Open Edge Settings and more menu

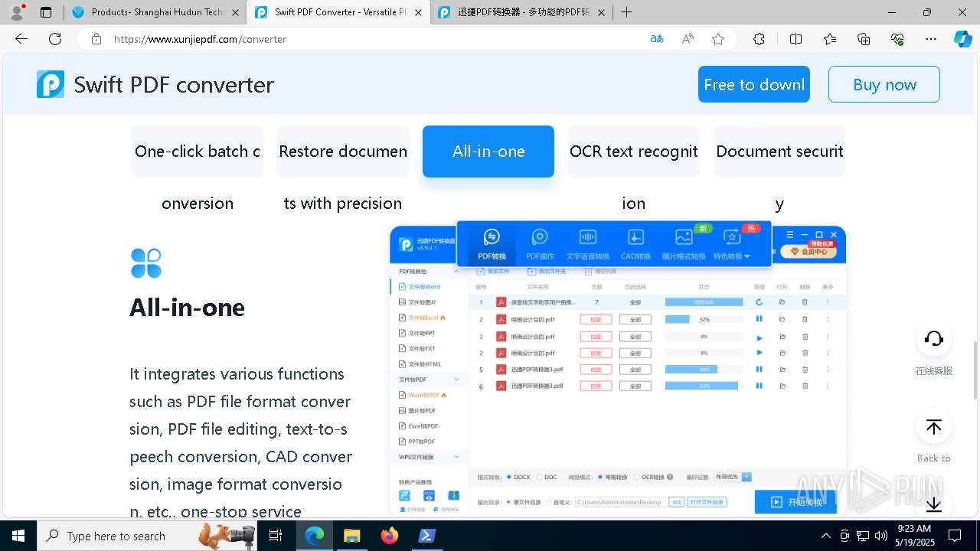(x=931, y=39)
